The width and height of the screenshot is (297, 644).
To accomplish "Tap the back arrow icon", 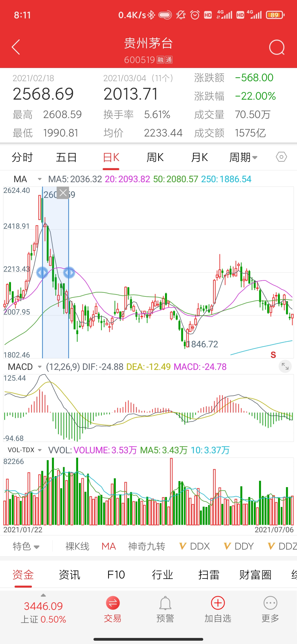I will click(x=16, y=47).
